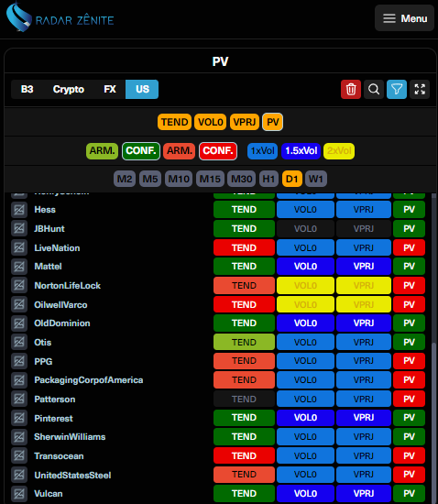Click the Radar Zênite logo
The image size is (438, 504).
coord(60,17)
